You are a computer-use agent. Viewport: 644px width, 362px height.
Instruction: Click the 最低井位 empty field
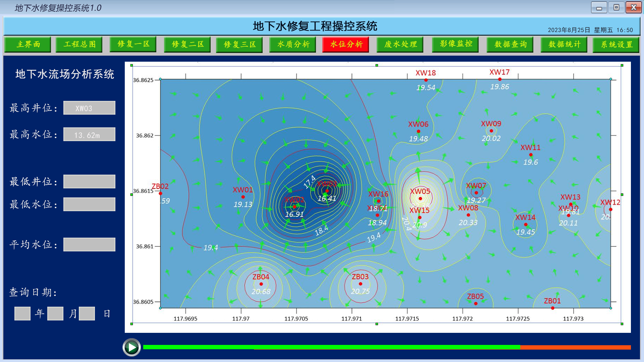pyautogui.click(x=89, y=182)
